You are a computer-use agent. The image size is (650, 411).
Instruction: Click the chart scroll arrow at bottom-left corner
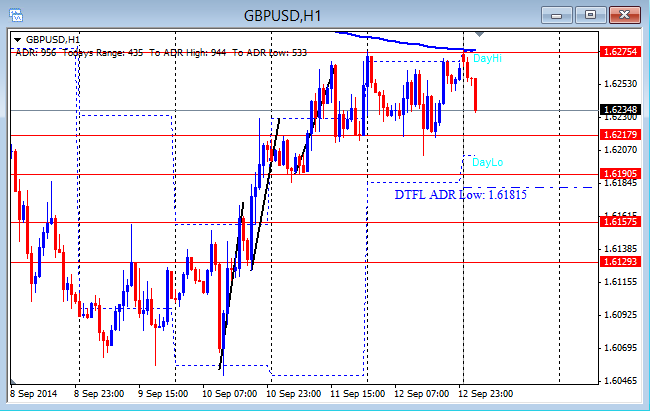click(x=13, y=381)
